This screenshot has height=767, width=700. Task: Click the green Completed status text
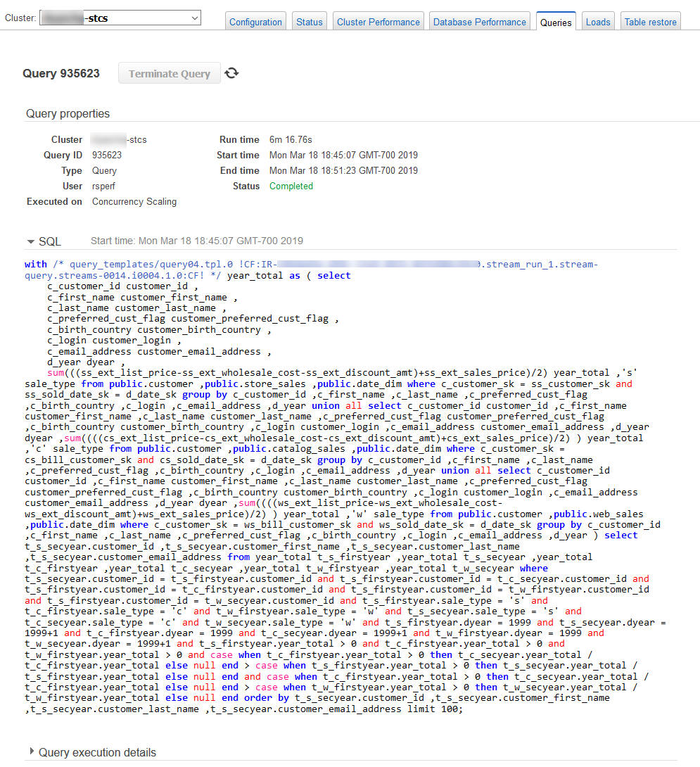pyautogui.click(x=291, y=186)
